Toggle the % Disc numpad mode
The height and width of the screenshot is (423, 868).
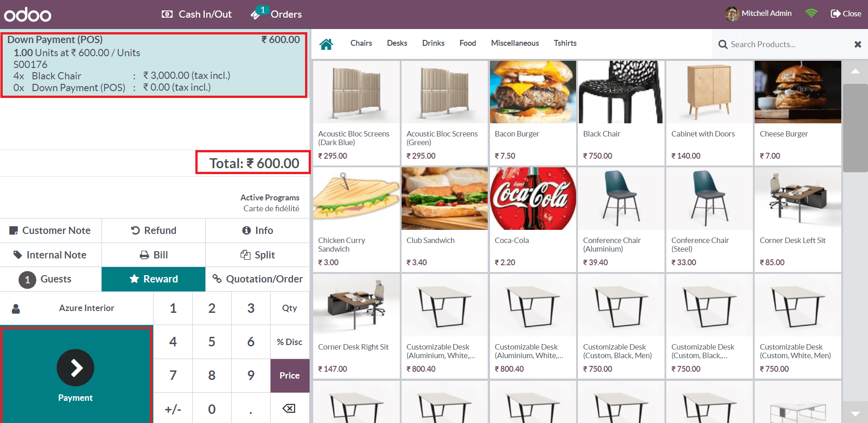click(x=290, y=342)
